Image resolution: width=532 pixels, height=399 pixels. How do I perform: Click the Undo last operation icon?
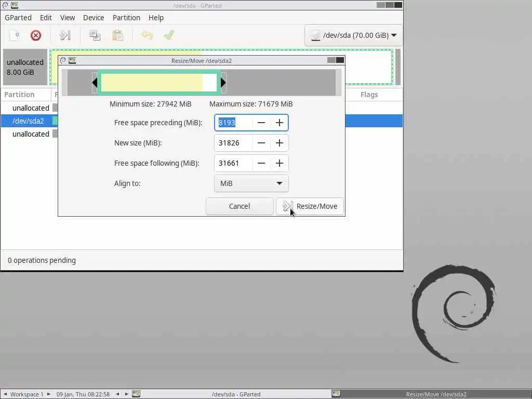[147, 35]
